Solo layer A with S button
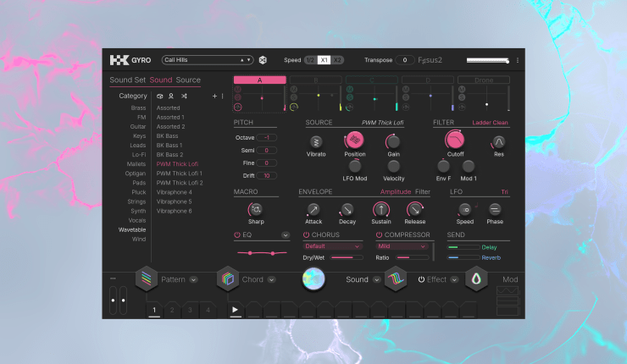 click(x=238, y=97)
